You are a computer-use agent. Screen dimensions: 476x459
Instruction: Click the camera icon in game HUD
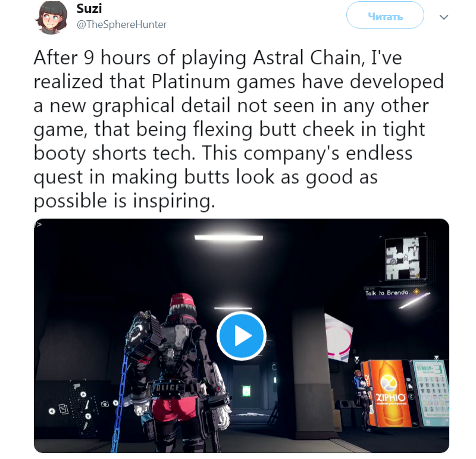click(x=105, y=404)
